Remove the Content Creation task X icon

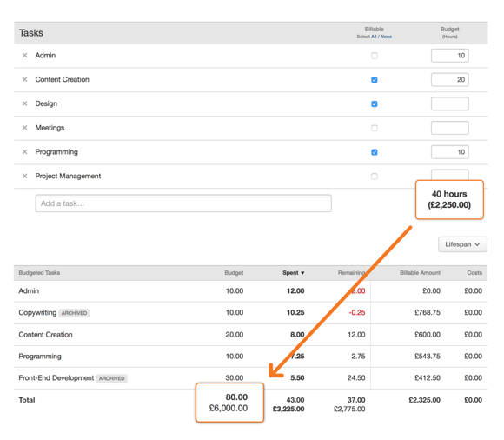[x=24, y=79]
